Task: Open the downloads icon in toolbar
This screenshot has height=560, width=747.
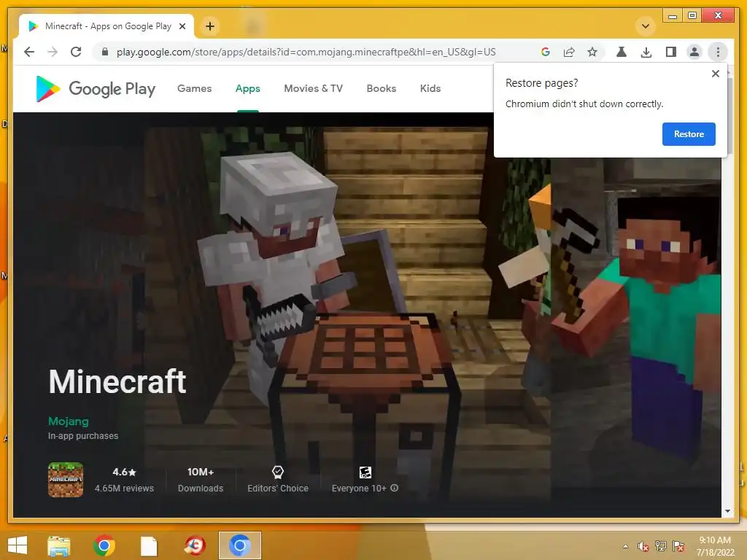Action: point(646,52)
